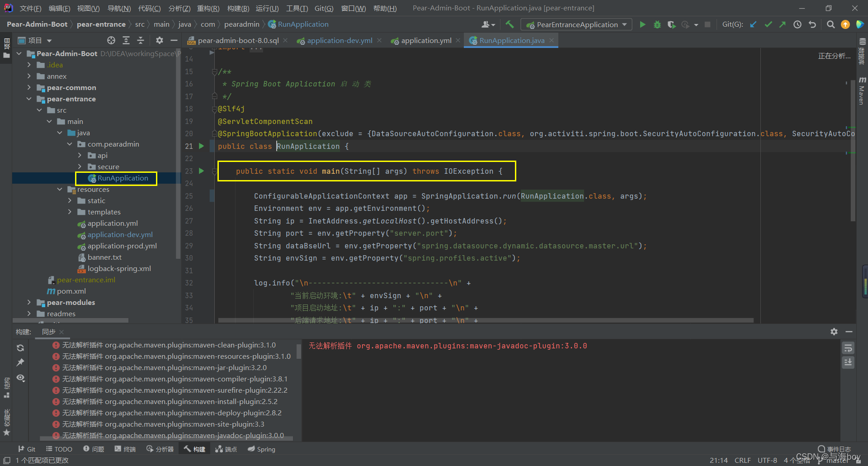This screenshot has width=868, height=466.
Task: Run the PearEntranceApplication configuration
Action: (x=642, y=24)
